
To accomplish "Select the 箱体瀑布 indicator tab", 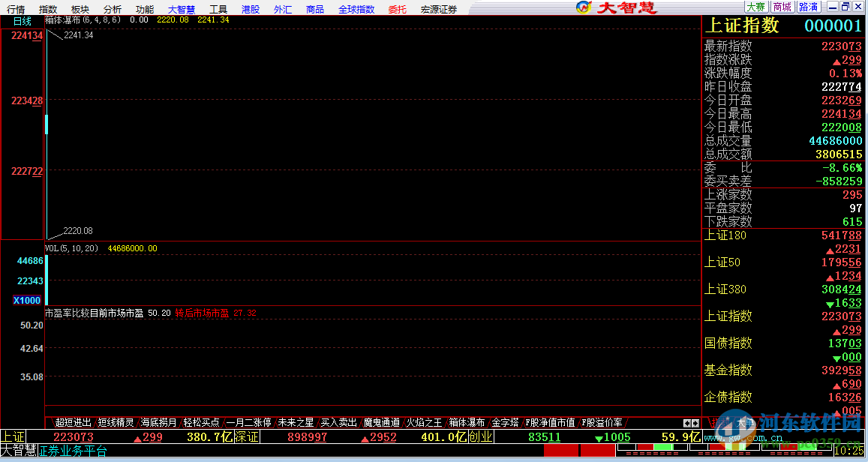I will (x=467, y=422).
